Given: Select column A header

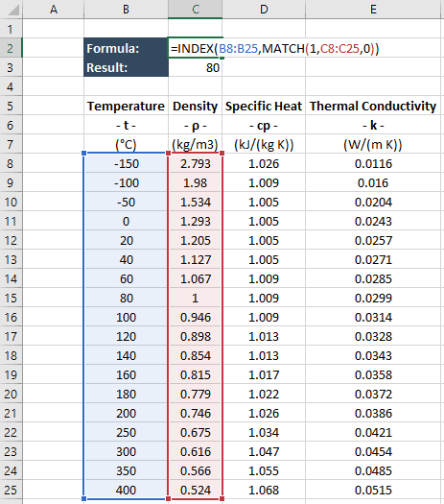Looking at the screenshot, I should click(x=54, y=10).
